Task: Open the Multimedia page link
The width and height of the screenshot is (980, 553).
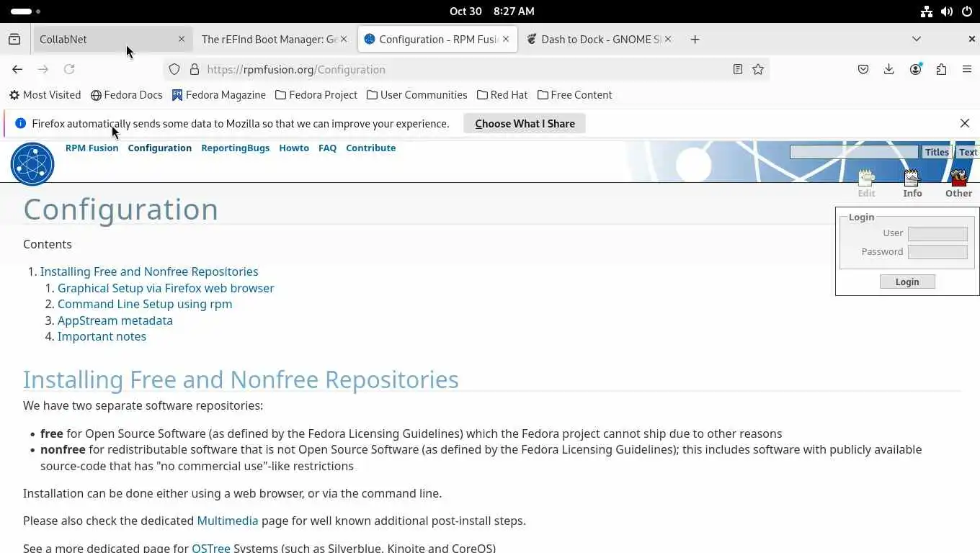Action: 228,521
